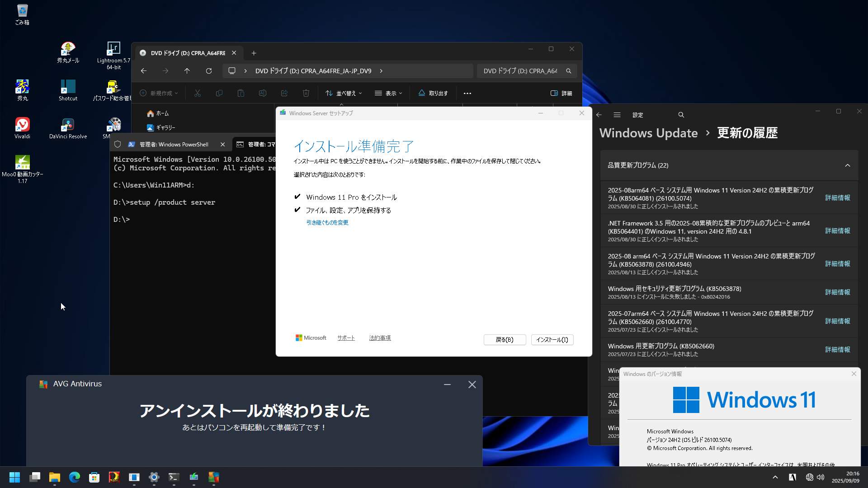Click the Copy icon in Explorer toolbar
868x488 pixels.
[219, 93]
